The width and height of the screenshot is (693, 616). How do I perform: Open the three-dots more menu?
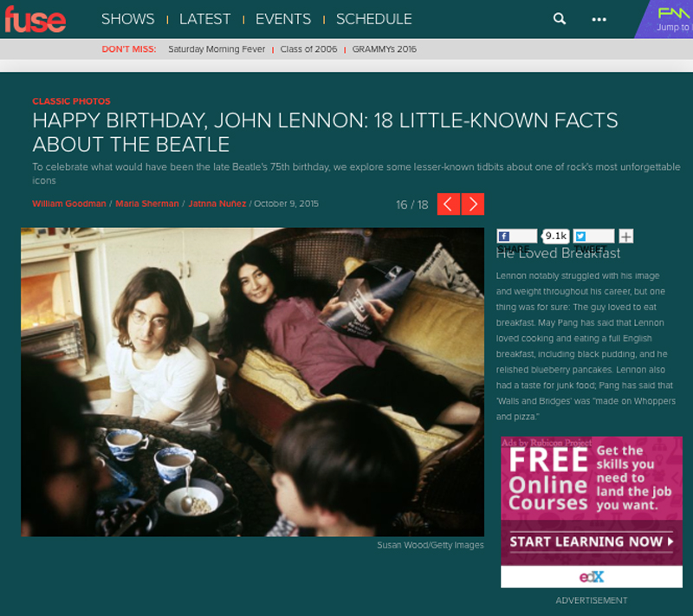coord(599,19)
